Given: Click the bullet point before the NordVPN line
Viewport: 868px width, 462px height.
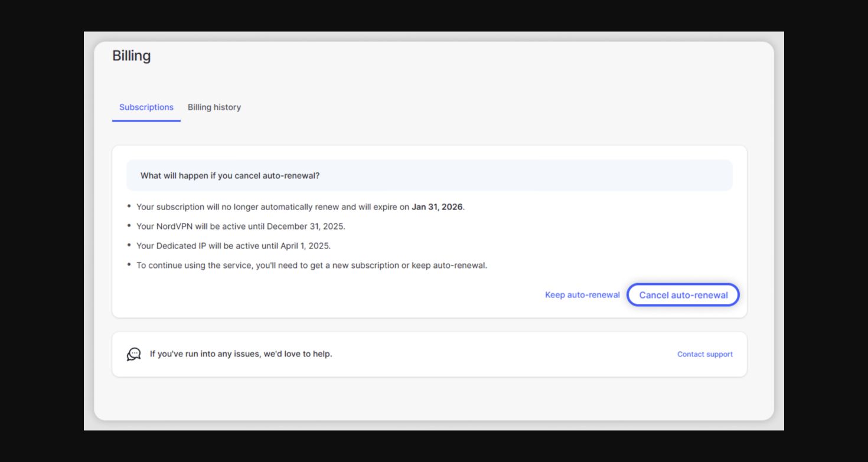Looking at the screenshot, I should click(x=129, y=226).
